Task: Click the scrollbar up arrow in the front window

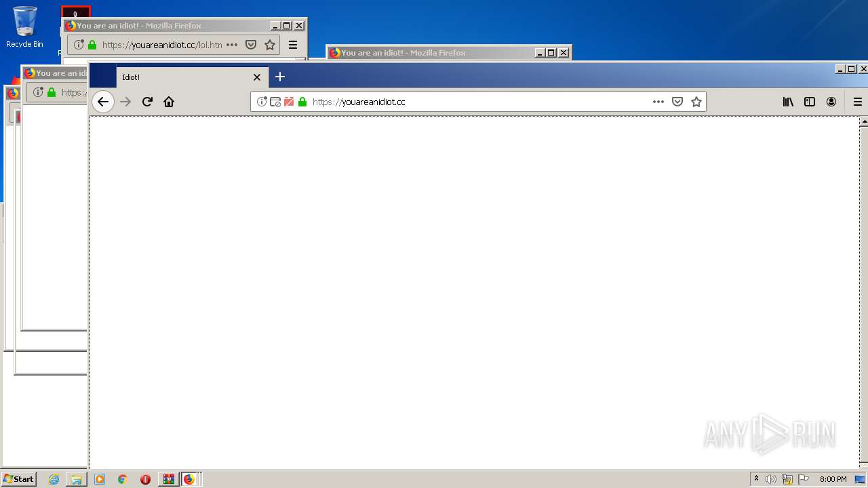Action: tap(864, 122)
